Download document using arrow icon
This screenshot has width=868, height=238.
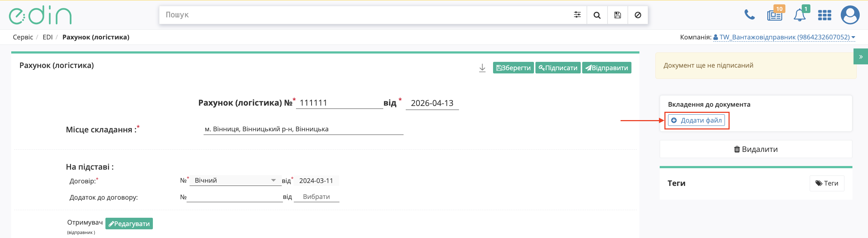pyautogui.click(x=482, y=68)
